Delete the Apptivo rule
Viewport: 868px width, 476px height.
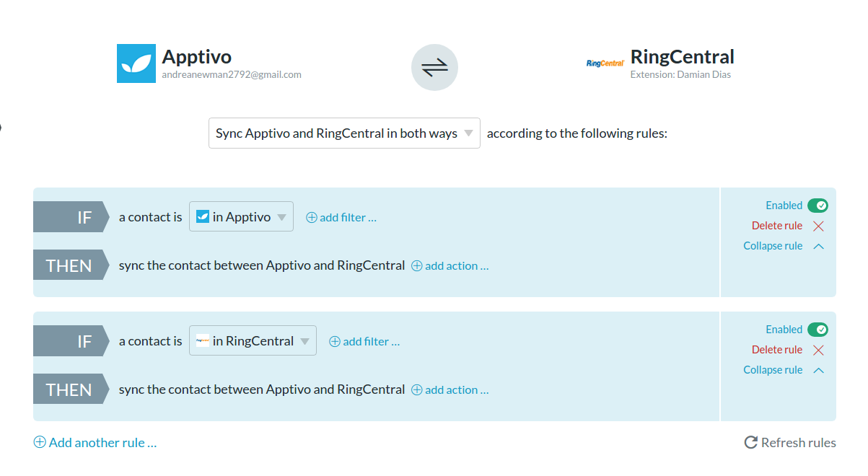tap(788, 226)
